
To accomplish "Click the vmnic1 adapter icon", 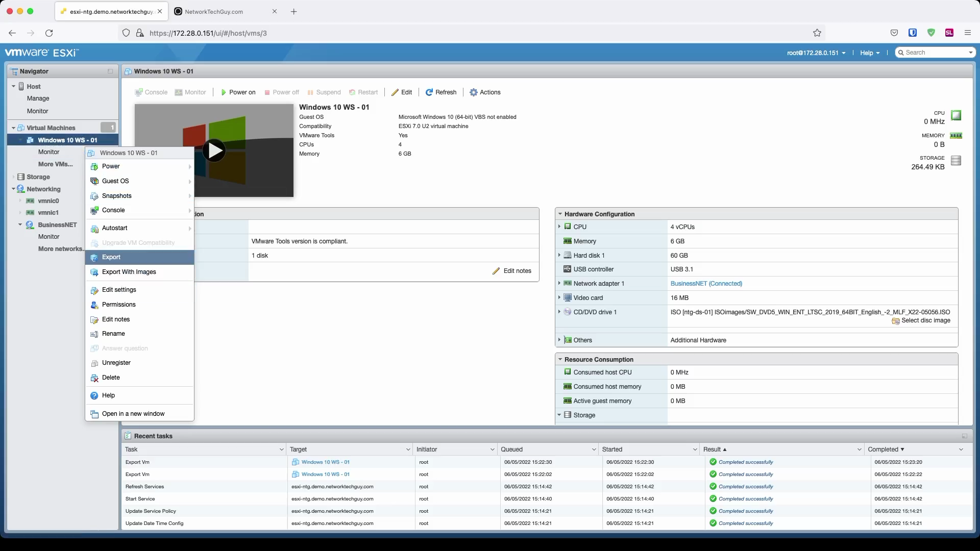I will click(31, 213).
